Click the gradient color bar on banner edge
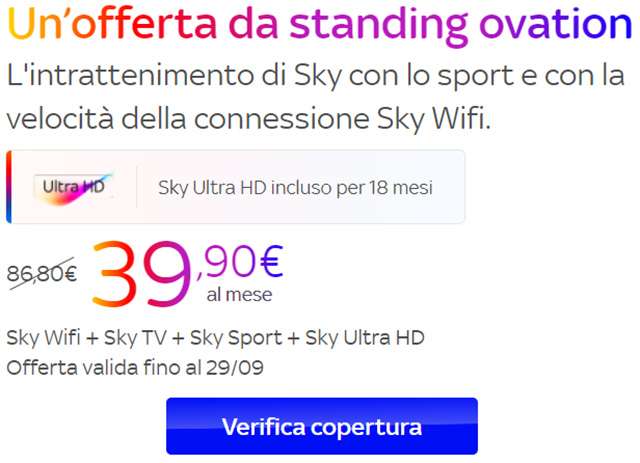640x463 pixels. (9, 187)
